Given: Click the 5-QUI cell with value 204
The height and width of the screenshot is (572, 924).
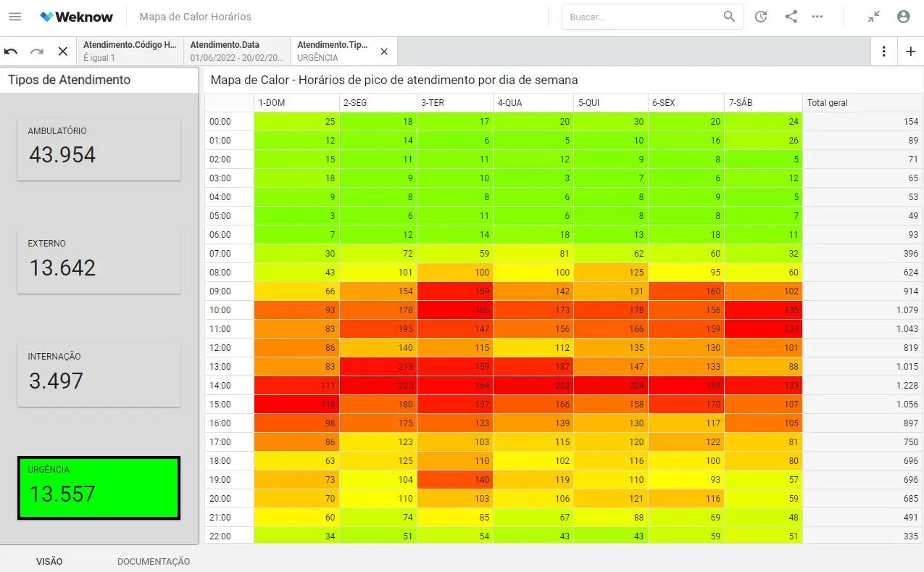Looking at the screenshot, I should point(611,386).
